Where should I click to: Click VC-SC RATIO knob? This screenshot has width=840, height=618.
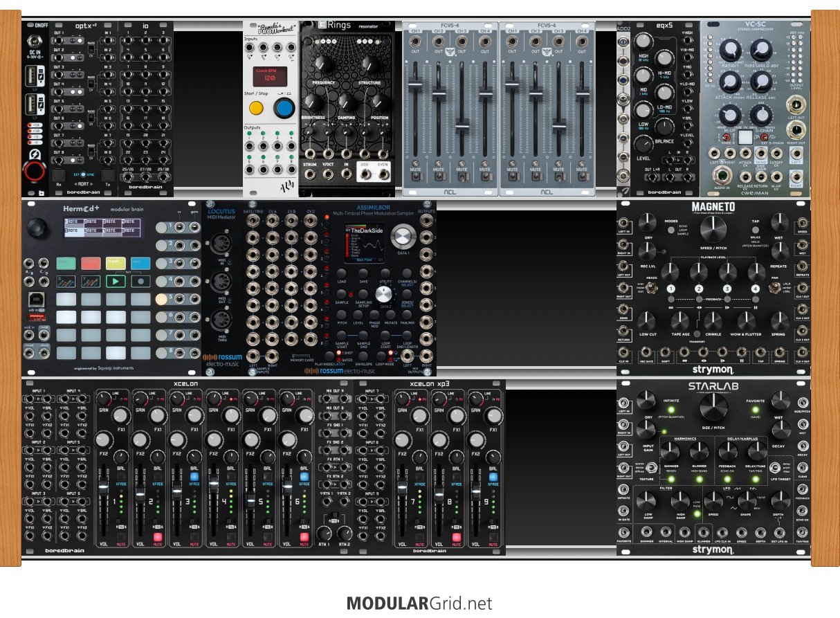click(x=731, y=50)
